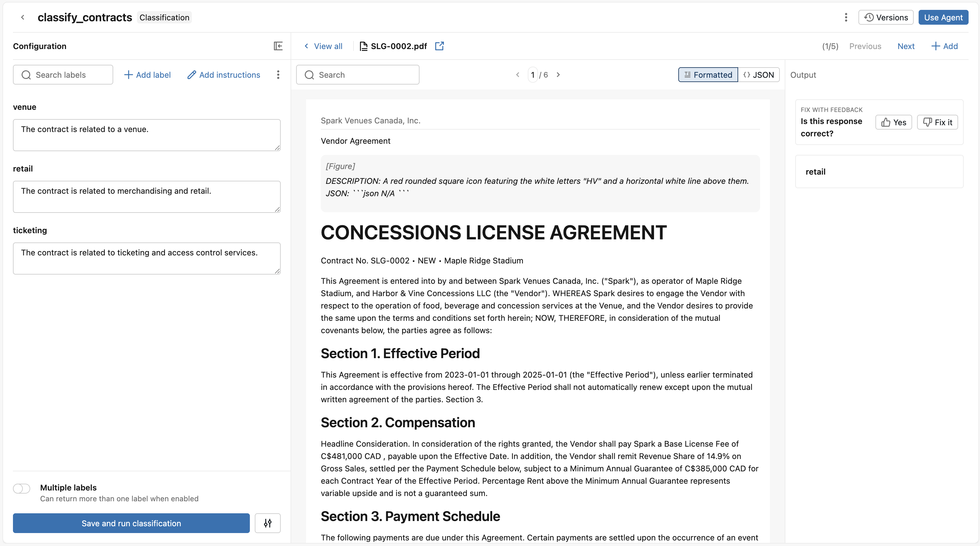This screenshot has height=546, width=980.
Task: Go to Next document
Action: (x=906, y=46)
